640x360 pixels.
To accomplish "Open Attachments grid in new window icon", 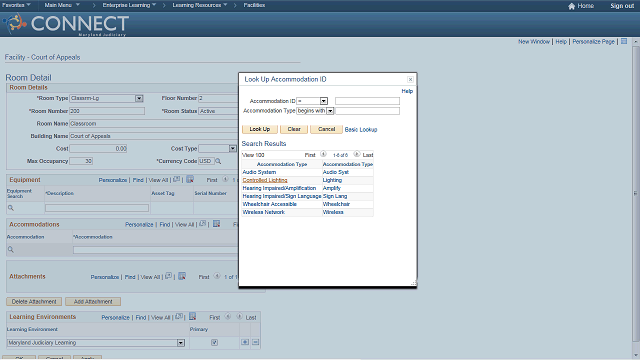I will (168, 276).
